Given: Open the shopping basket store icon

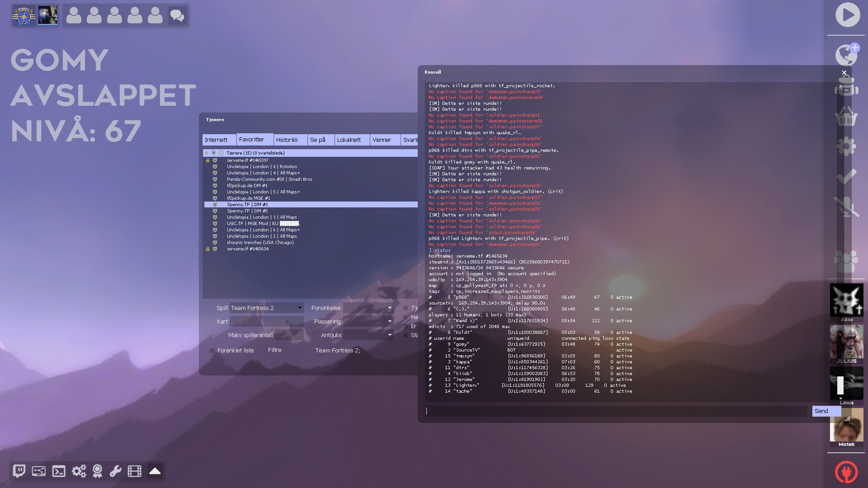Looking at the screenshot, I should (x=846, y=117).
